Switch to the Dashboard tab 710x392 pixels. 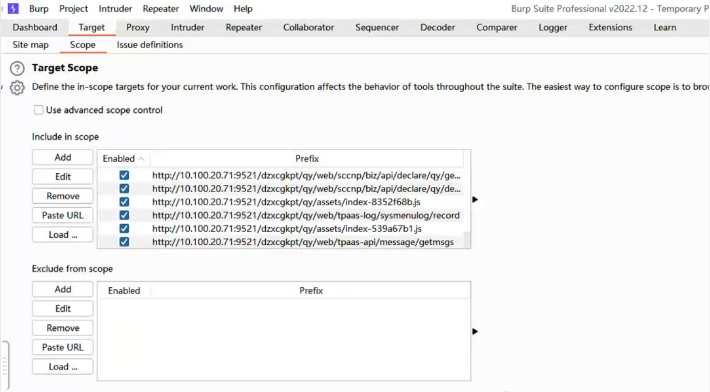pyautogui.click(x=35, y=28)
